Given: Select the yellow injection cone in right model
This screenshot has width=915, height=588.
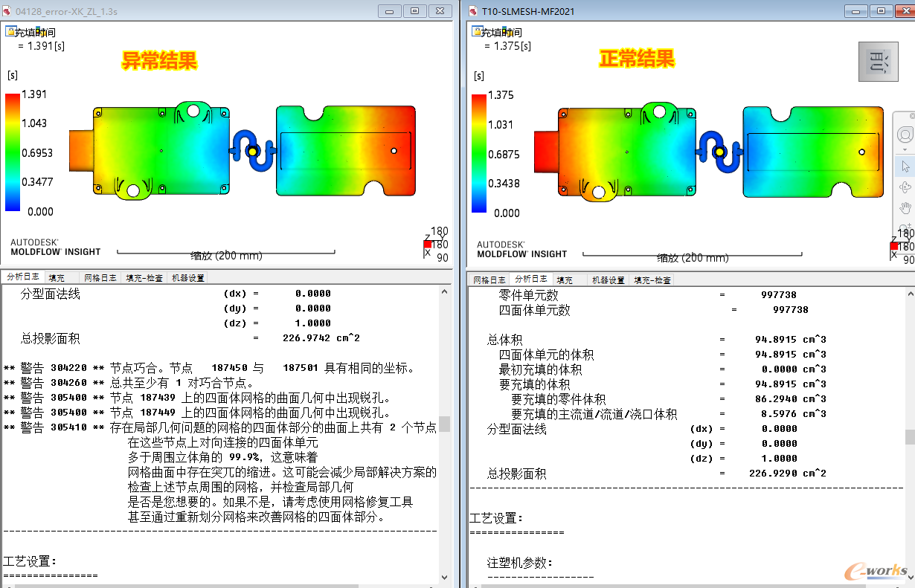Looking at the screenshot, I should coord(719,152).
